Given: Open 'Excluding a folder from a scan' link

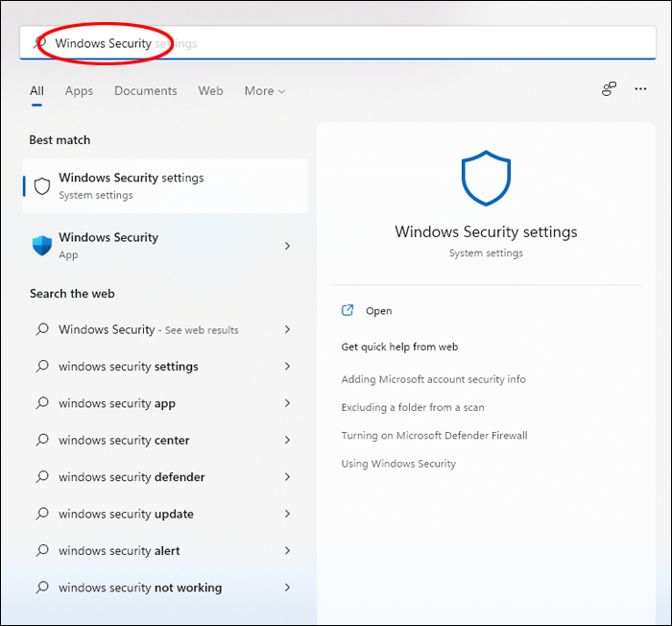Looking at the screenshot, I should point(412,408).
